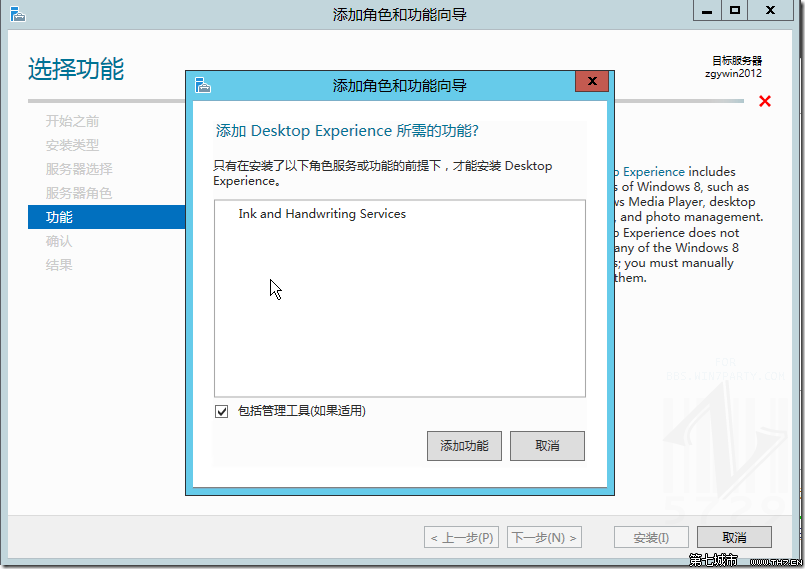
Task: Open the 结果 step in the sidebar
Action: click(59, 265)
